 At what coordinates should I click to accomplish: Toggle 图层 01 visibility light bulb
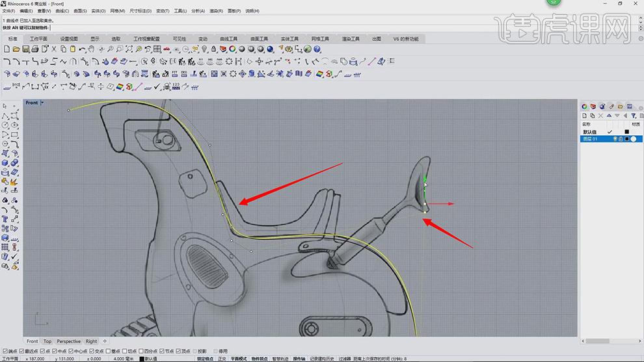615,139
